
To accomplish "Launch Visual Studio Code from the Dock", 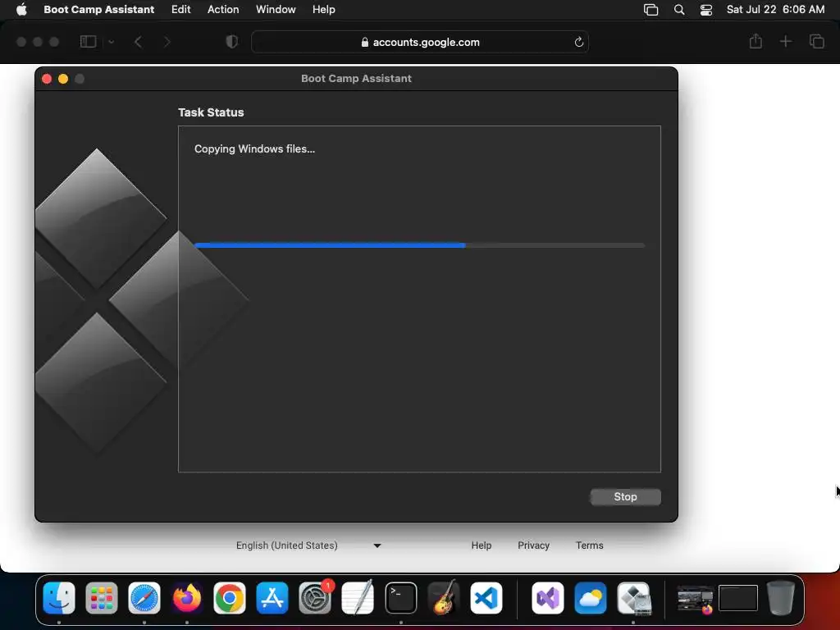I will click(x=486, y=598).
